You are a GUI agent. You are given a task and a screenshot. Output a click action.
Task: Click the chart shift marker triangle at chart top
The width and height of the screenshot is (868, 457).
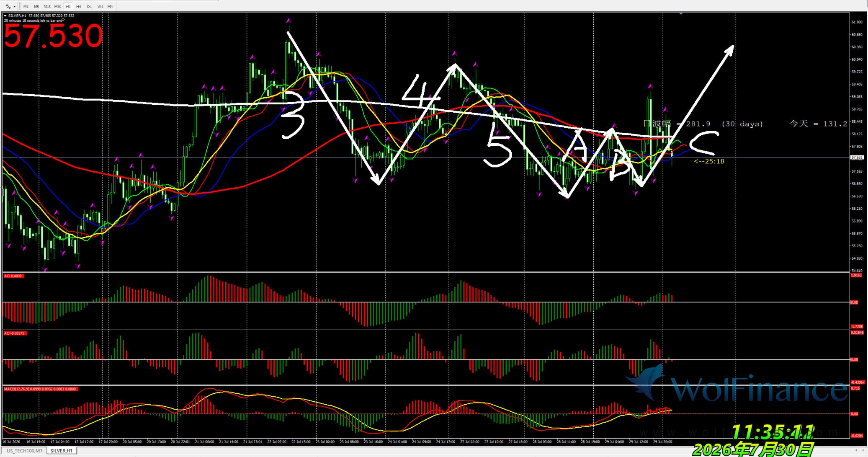[x=681, y=14]
